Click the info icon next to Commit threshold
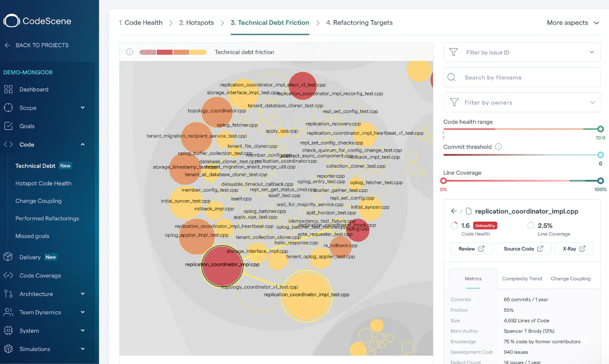 point(498,147)
